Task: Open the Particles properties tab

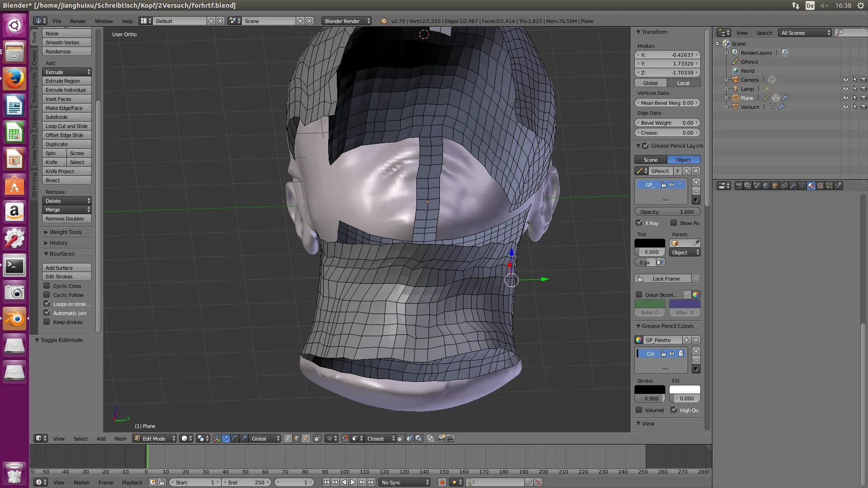Action: 829,186
